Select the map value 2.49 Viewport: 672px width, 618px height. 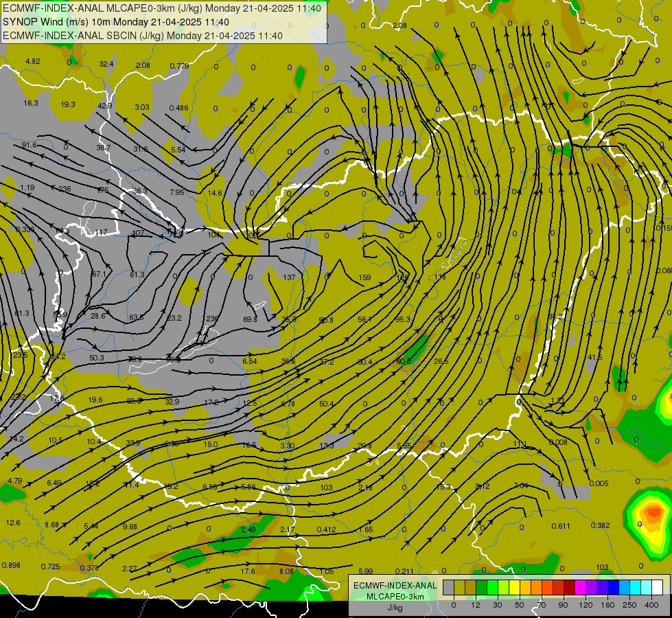coord(248,529)
